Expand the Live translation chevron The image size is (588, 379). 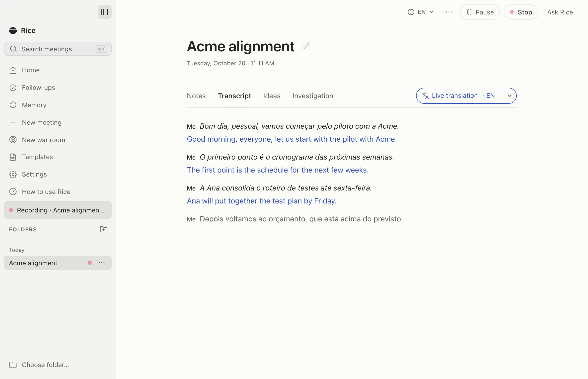point(510,96)
